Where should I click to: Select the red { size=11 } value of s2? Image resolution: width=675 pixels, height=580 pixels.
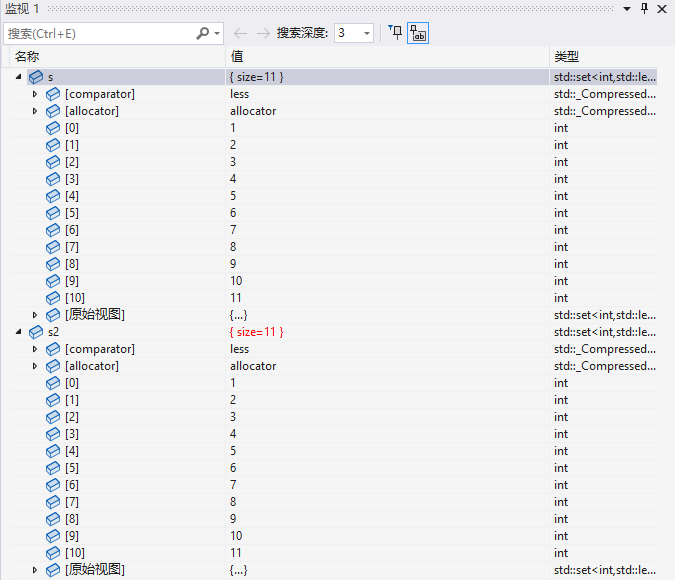(x=257, y=332)
